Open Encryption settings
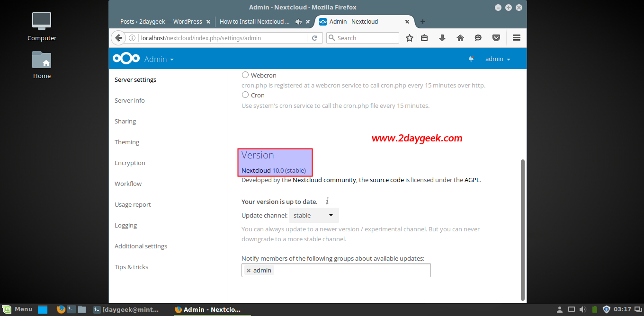This screenshot has height=316, width=644. (x=130, y=163)
